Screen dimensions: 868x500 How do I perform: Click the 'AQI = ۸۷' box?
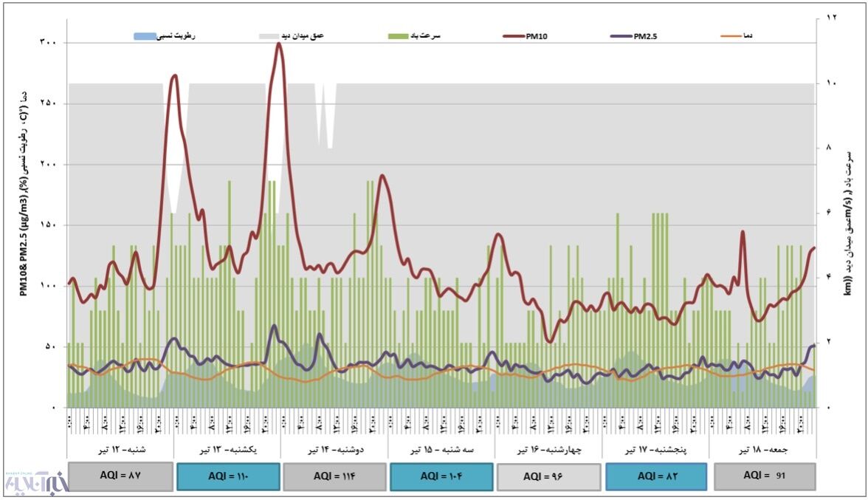(x=121, y=477)
